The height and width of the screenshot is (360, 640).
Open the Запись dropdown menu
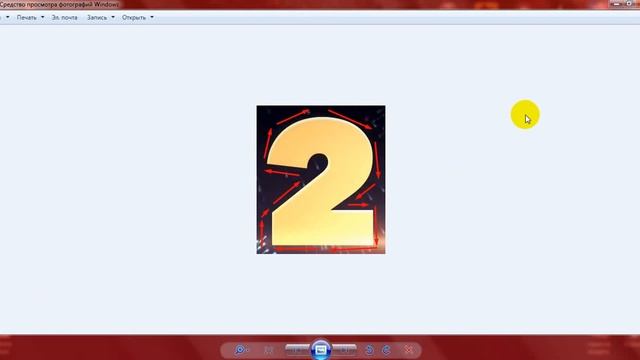click(x=100, y=18)
